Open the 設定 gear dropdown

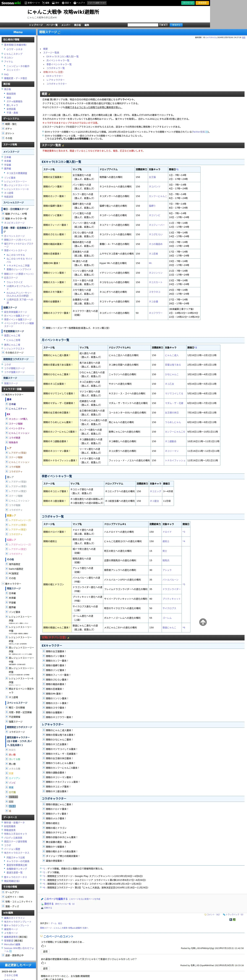tap(66, 3)
